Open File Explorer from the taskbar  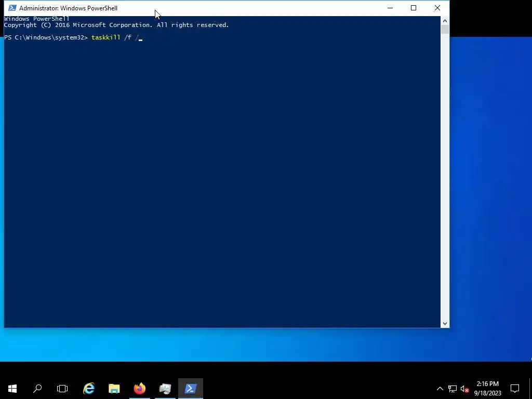click(114, 389)
